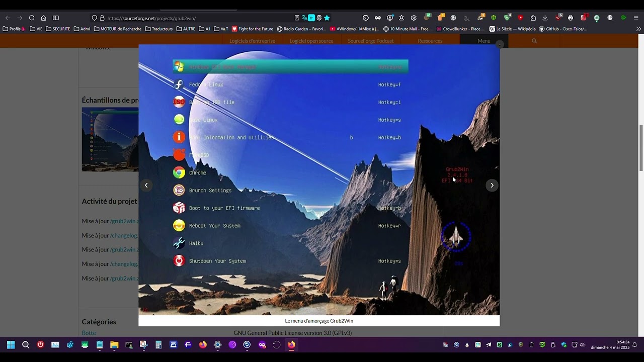
Task: Open Le Siècle Wikipédia bookmark
Action: click(x=513, y=29)
